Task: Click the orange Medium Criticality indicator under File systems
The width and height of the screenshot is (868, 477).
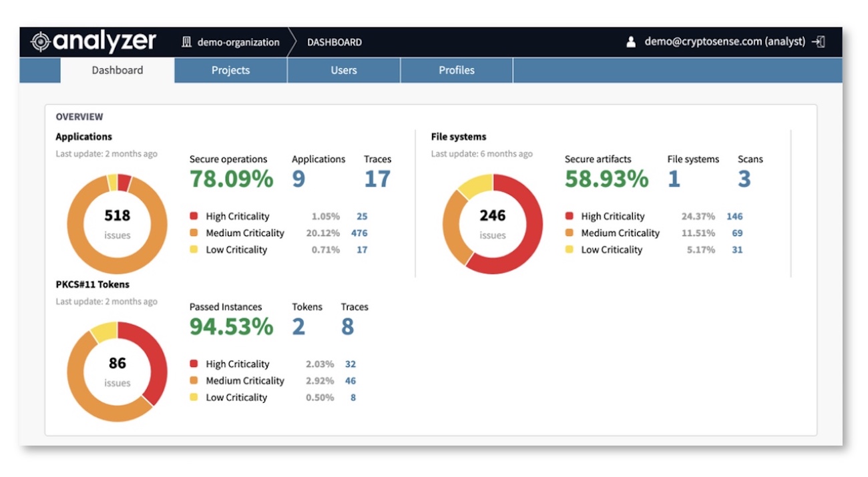Action: [x=570, y=233]
